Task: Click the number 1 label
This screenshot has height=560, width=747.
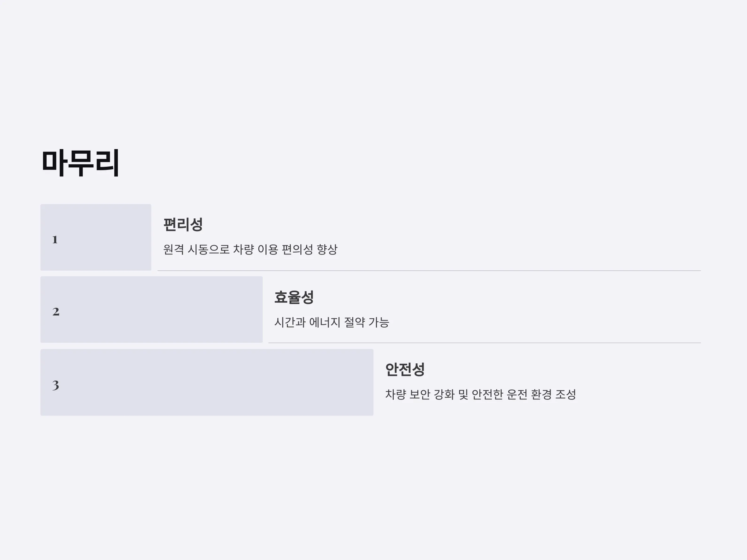Action: coord(55,240)
